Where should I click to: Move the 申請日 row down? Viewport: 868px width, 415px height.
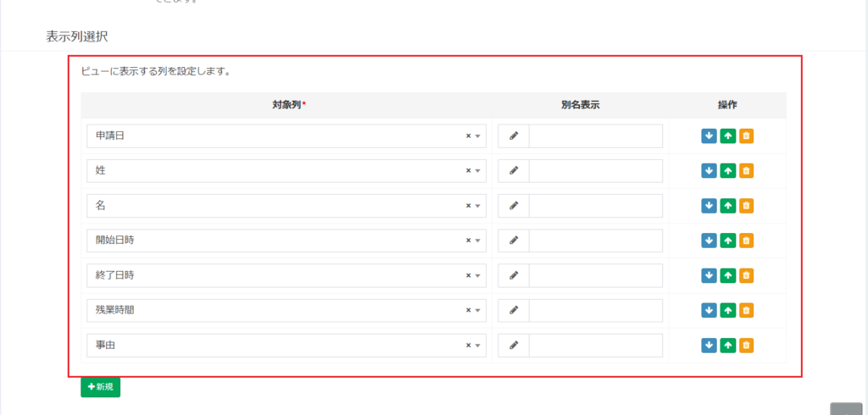(709, 136)
